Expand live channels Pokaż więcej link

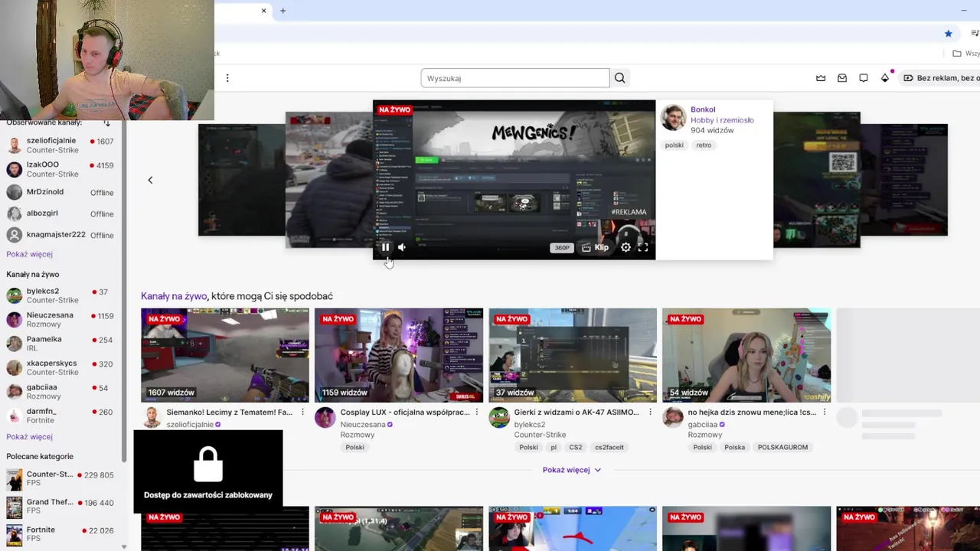(x=29, y=437)
